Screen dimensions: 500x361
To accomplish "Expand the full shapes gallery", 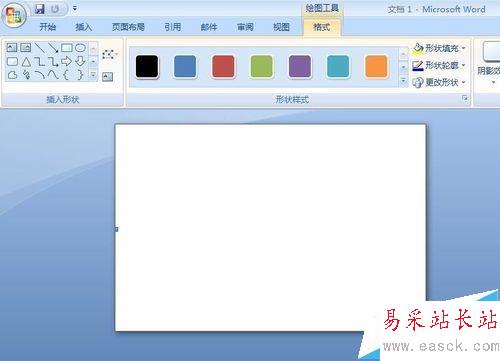I will [x=93, y=75].
